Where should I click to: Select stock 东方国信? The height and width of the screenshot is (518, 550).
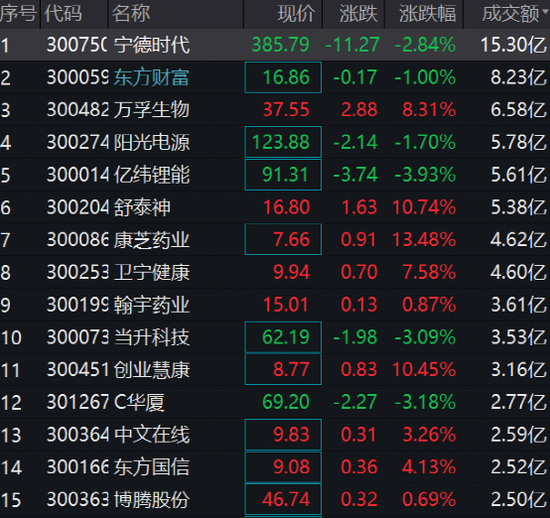click(152, 467)
